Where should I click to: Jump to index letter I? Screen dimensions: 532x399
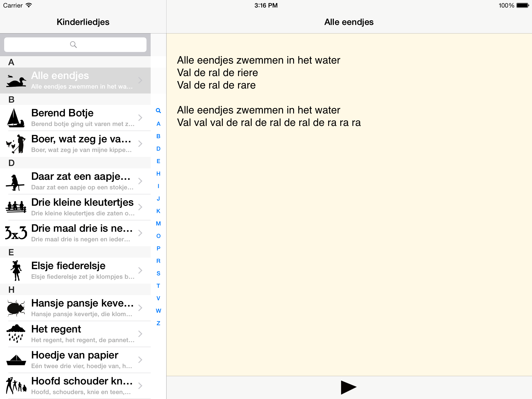point(158,186)
